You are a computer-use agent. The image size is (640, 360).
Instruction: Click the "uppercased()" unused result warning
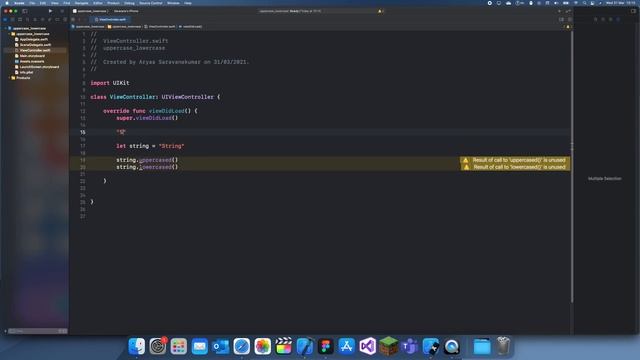pyautogui.click(x=515, y=160)
